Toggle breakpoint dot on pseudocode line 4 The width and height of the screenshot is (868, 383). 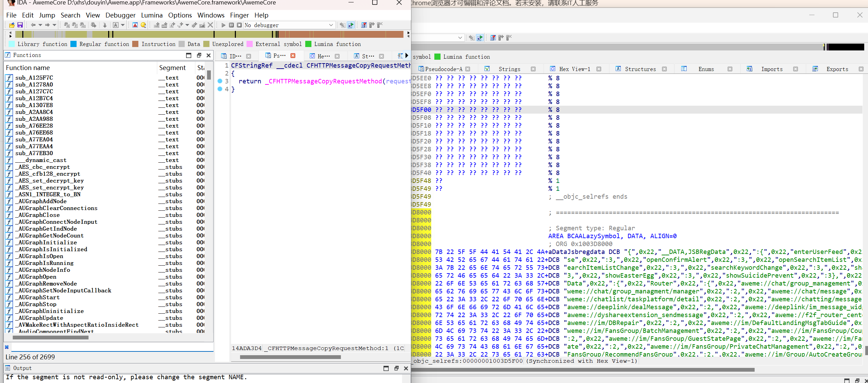(x=220, y=89)
